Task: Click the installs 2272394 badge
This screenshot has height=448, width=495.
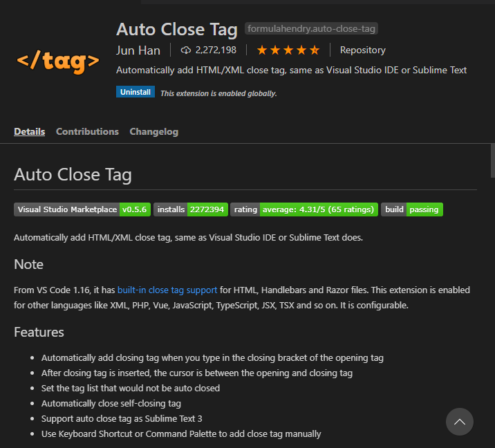Action: [191, 209]
